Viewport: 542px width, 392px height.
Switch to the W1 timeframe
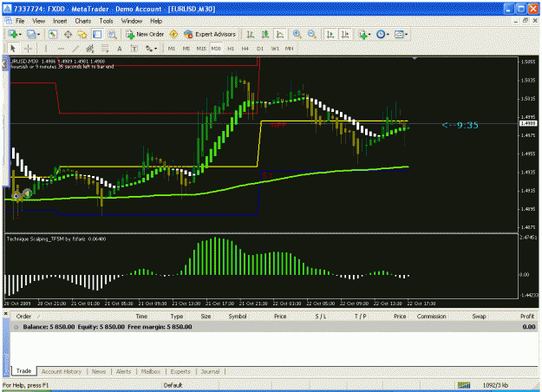pyautogui.click(x=275, y=49)
